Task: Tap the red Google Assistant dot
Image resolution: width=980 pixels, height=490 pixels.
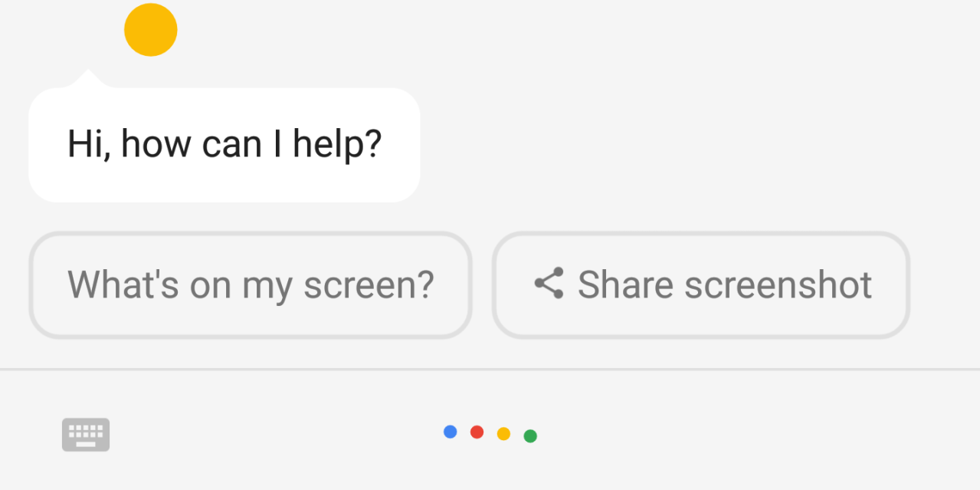Action: point(477,432)
